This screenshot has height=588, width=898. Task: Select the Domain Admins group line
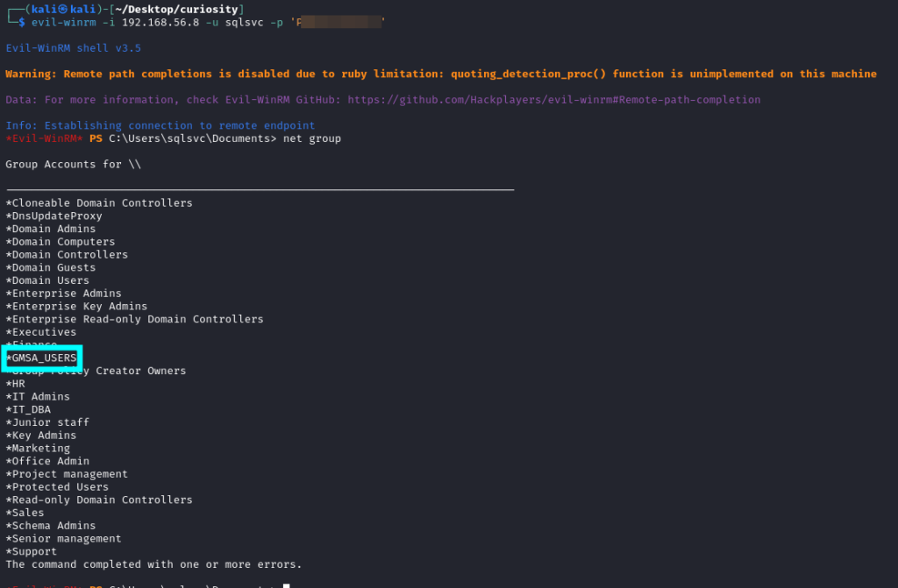pyautogui.click(x=51, y=229)
